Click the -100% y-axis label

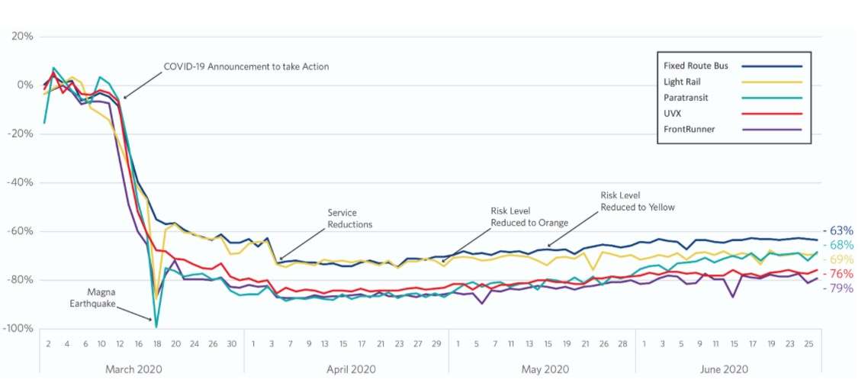pyautogui.click(x=20, y=329)
